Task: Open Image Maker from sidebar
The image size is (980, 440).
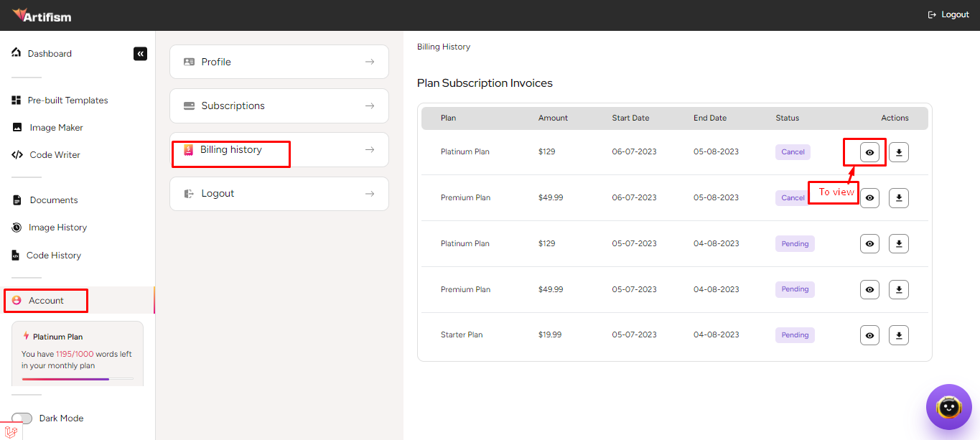Action: (56, 128)
